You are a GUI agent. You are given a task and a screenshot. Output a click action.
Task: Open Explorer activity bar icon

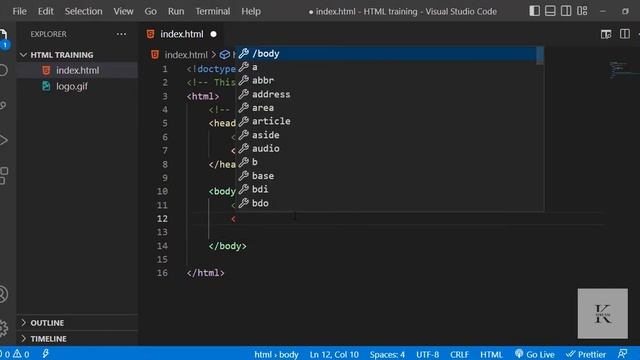[3, 37]
